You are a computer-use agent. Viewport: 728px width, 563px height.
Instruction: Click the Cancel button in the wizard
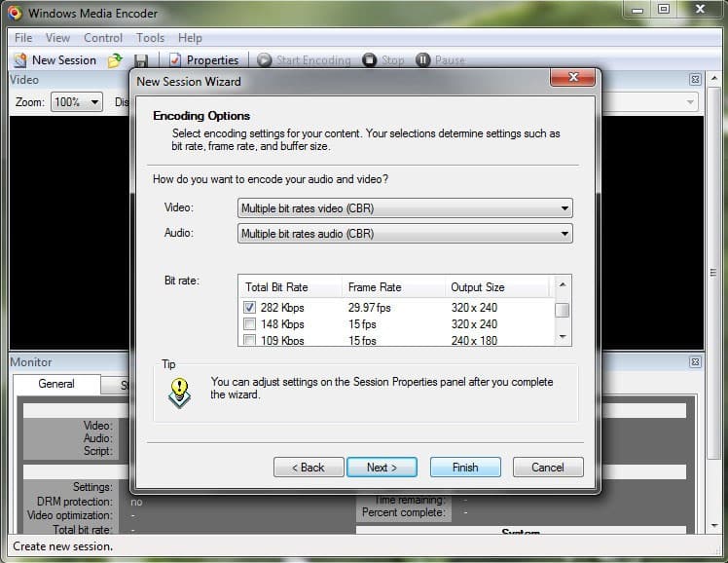(548, 467)
